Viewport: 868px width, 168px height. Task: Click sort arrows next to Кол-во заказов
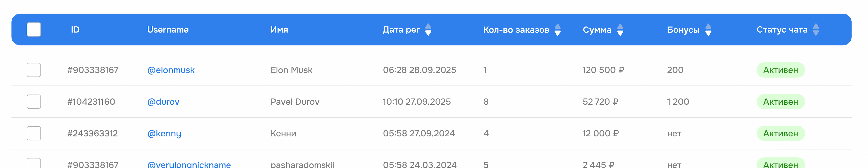(x=557, y=30)
